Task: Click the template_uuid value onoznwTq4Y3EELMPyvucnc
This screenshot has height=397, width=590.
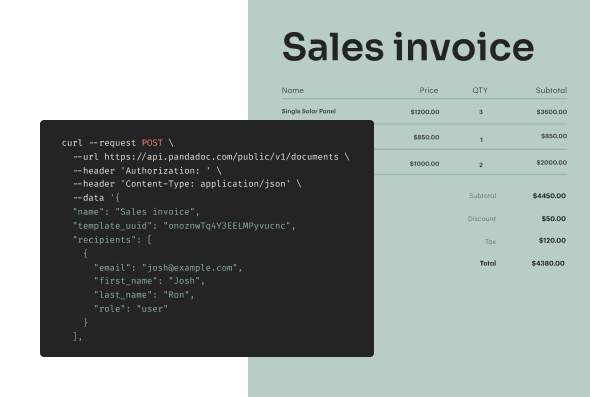Action: tap(227, 226)
